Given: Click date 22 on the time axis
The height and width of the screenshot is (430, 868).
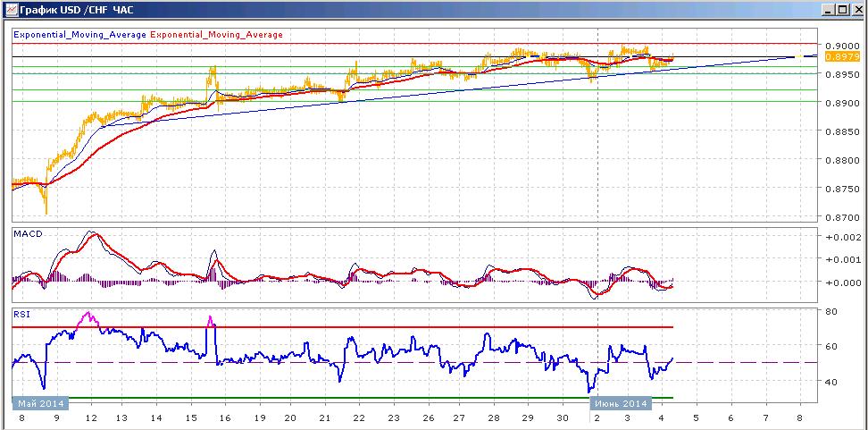Looking at the screenshot, I should pyautogui.click(x=359, y=418).
